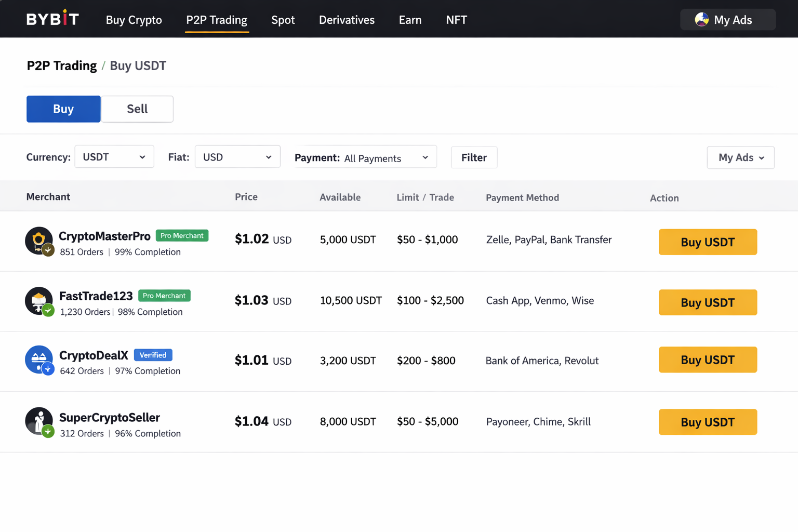The image size is (798, 532).
Task: Buy USDT from SuperCryptoSeller
Action: 708,422
